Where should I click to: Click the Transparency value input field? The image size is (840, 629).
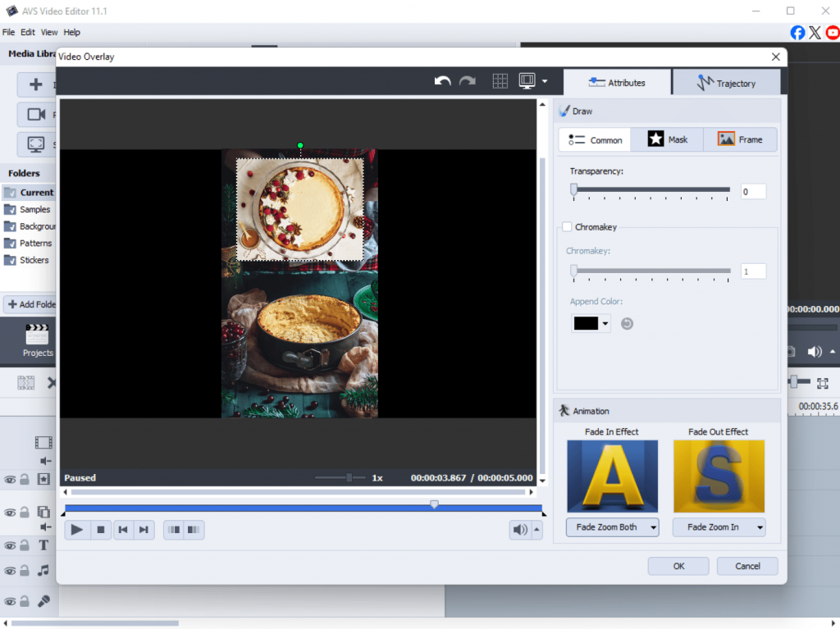(x=752, y=192)
